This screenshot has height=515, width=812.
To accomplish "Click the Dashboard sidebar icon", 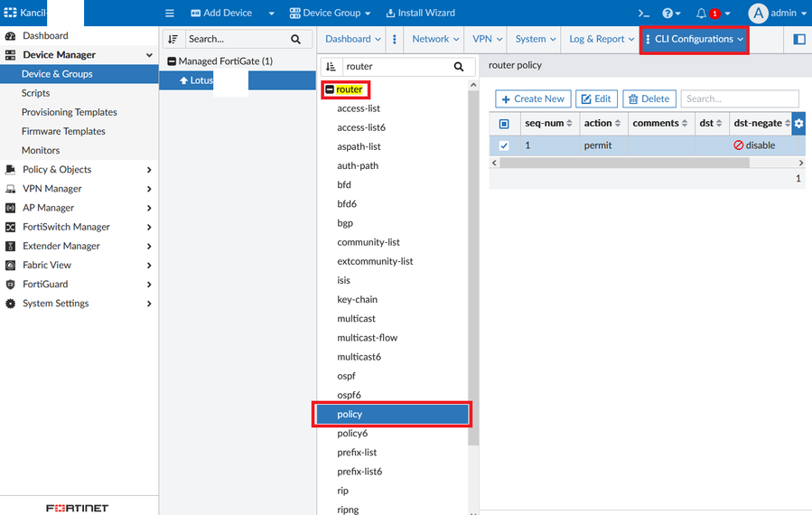I will 10,36.
